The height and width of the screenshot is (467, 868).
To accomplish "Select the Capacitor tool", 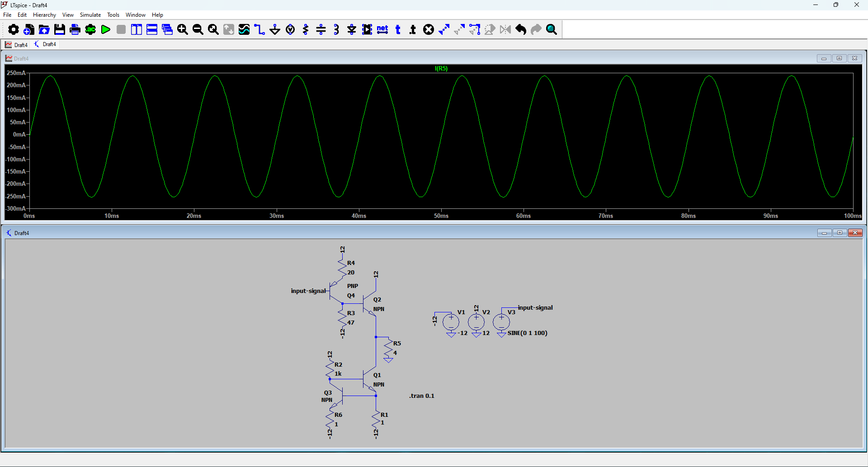I will click(321, 30).
